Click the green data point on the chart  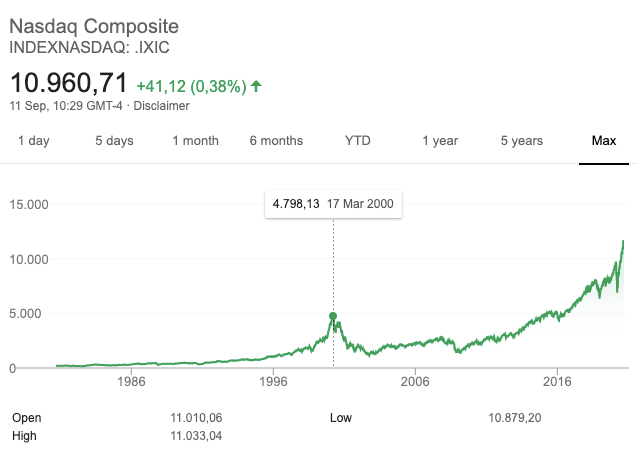(333, 316)
